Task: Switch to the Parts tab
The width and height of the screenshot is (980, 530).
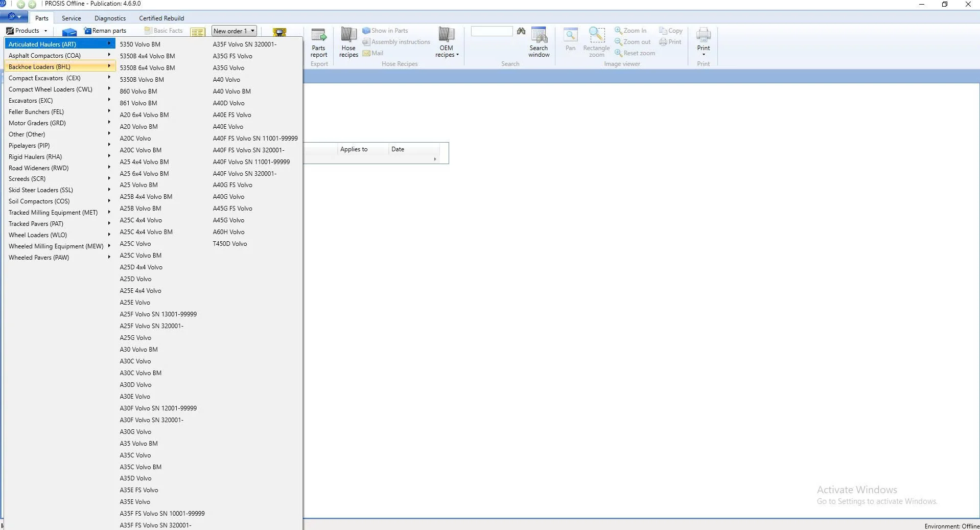Action: [x=42, y=18]
